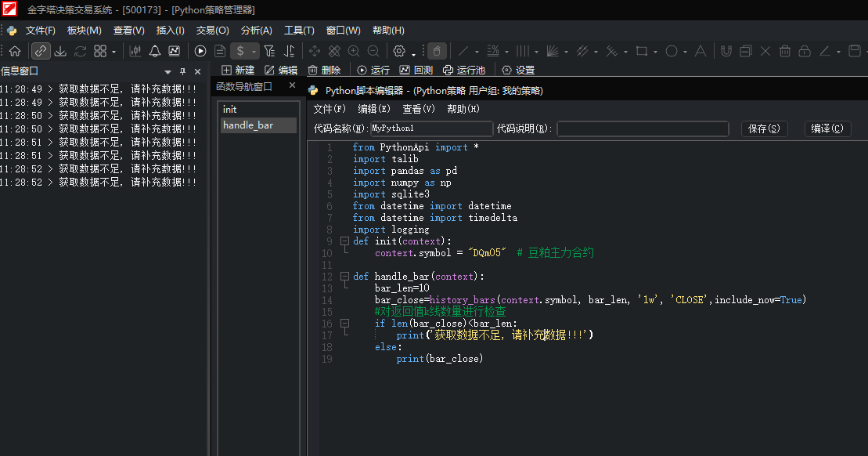Select handle_bar in function navigation list

click(x=258, y=125)
